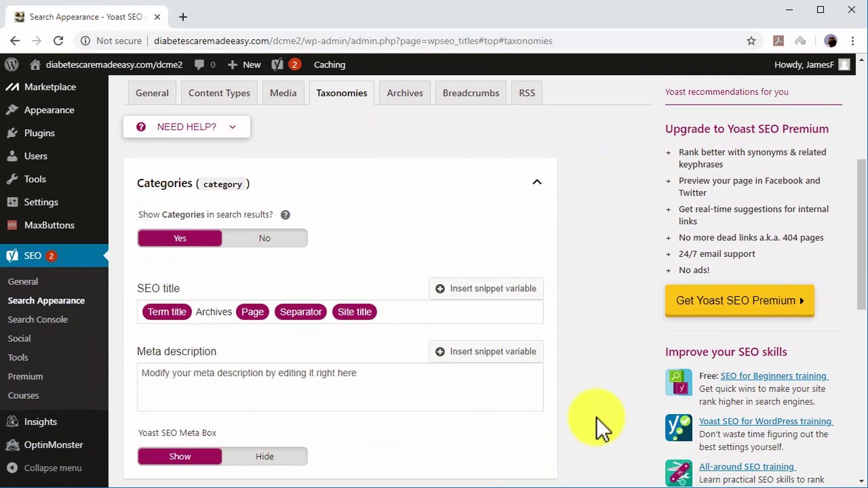Click the home icon for diabetescaremadeeasy.com site
This screenshot has width=868, height=488.
(35, 64)
